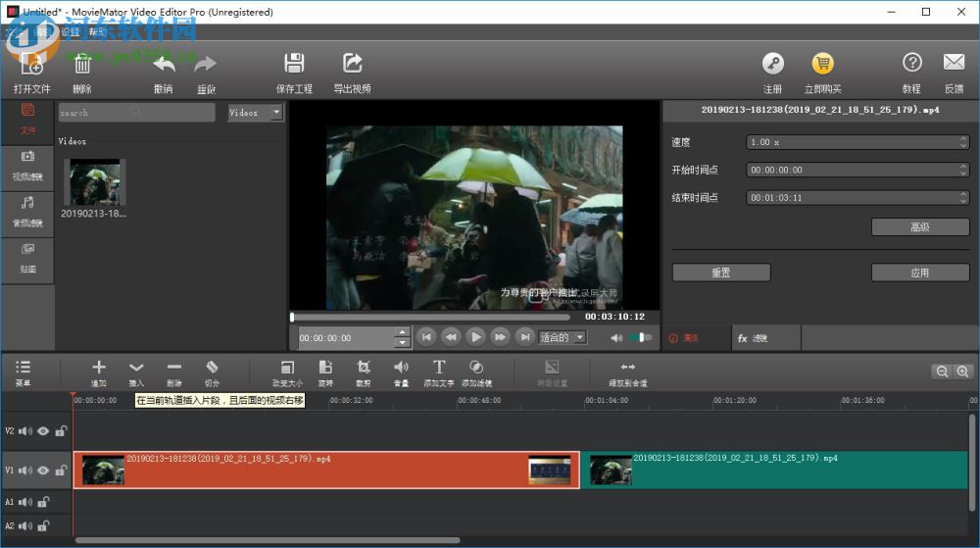Click the Change Size (改变大小) icon
980x548 pixels.
coord(287,368)
